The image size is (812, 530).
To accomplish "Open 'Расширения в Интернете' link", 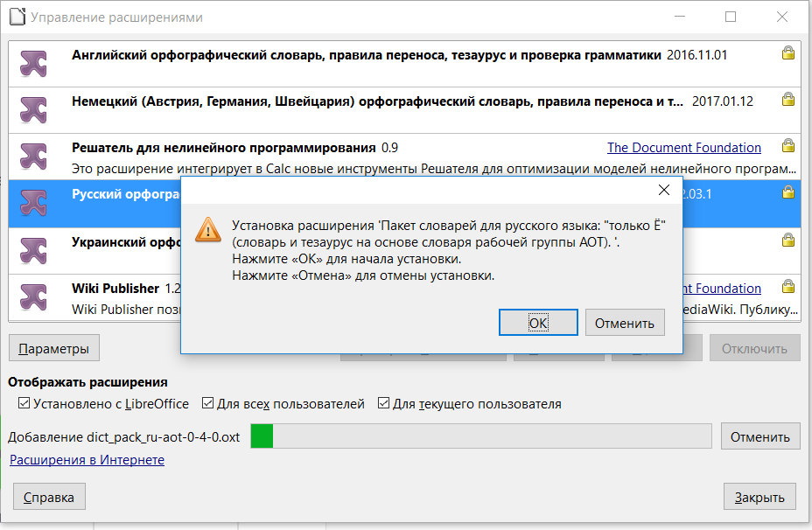I will click(x=87, y=460).
